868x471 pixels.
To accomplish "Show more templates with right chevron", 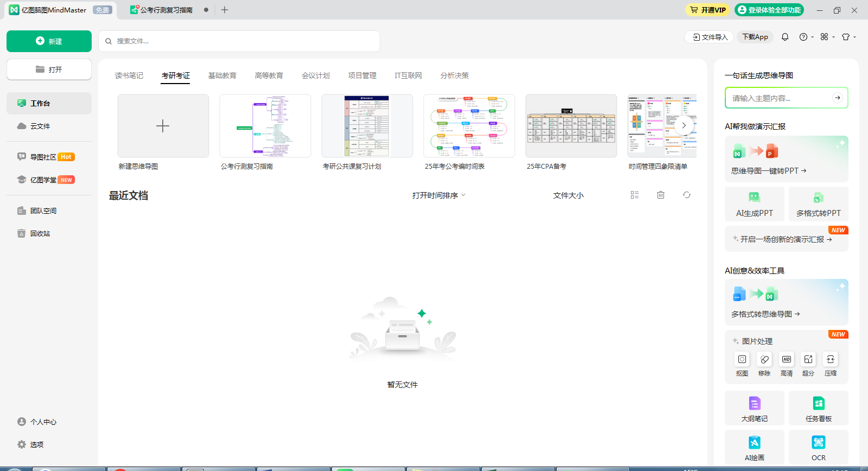I will (x=684, y=125).
